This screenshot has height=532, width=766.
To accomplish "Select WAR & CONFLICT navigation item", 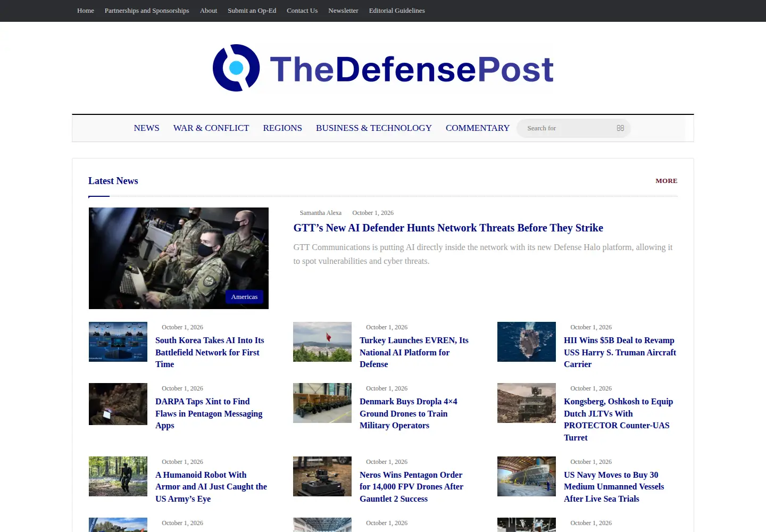I will click(x=211, y=128).
